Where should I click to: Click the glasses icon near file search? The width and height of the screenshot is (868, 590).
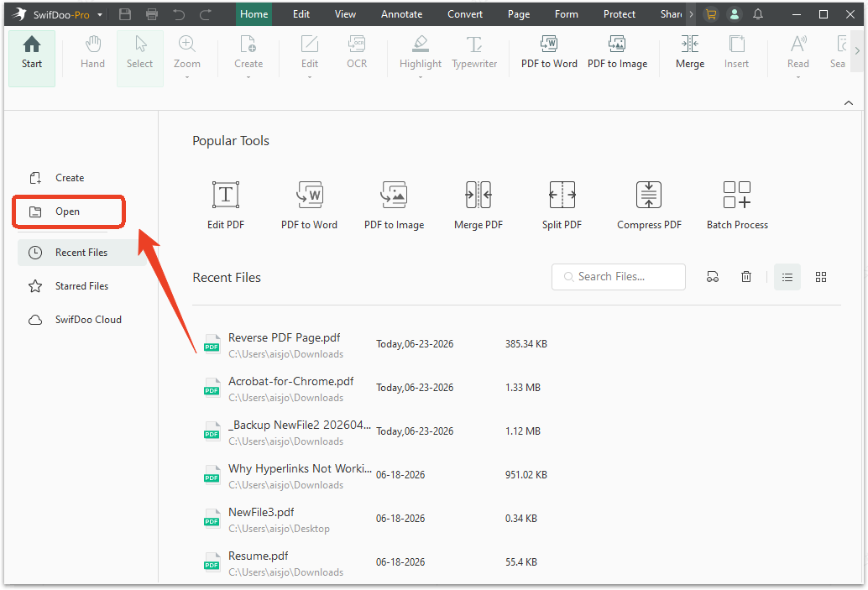click(713, 277)
